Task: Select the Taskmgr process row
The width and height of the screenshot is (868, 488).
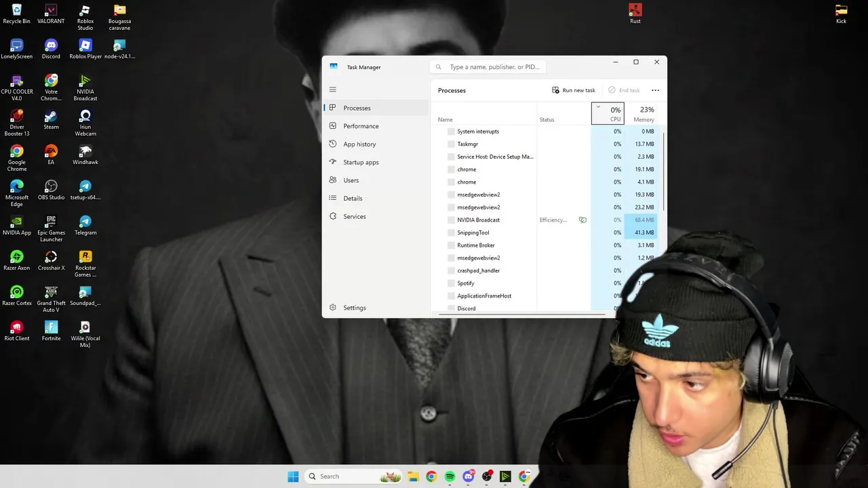Action: [546, 144]
